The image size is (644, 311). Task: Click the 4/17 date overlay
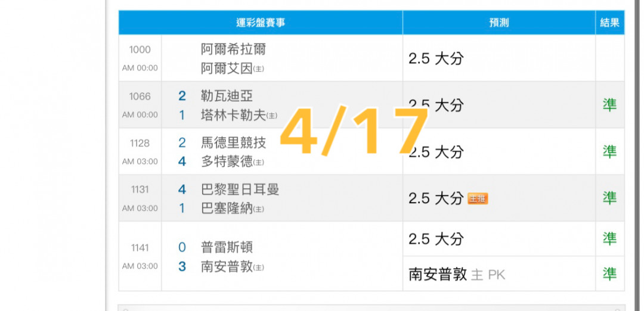coord(354,131)
